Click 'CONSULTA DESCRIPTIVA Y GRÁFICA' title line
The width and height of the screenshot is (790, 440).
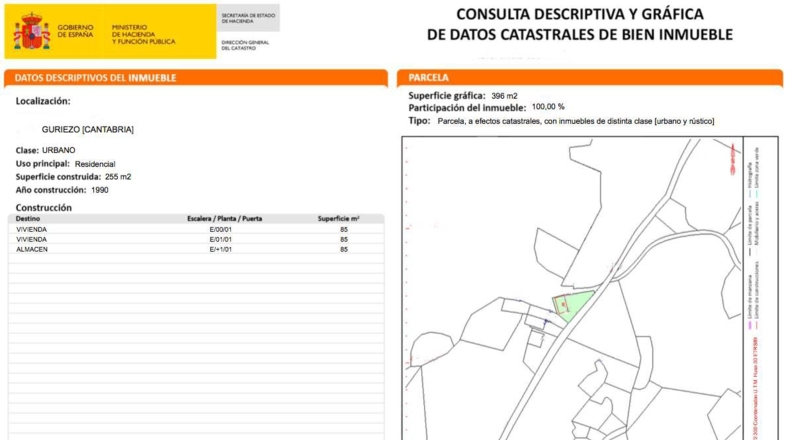[579, 14]
